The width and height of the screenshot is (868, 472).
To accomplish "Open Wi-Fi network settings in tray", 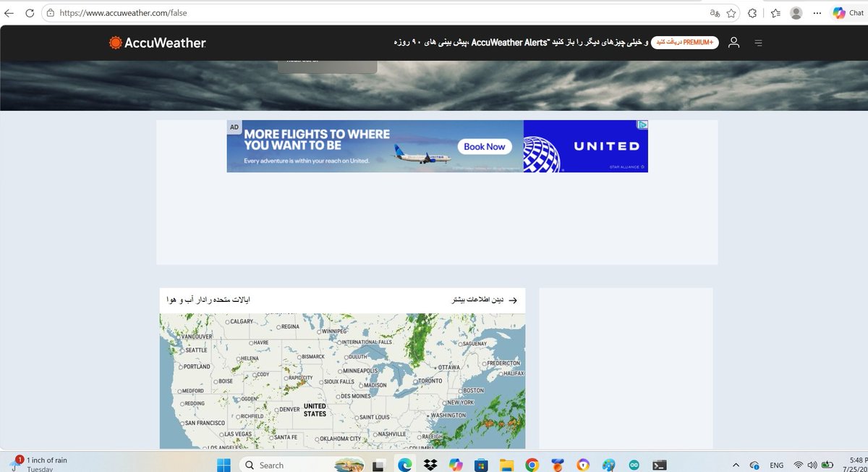I will coord(799,465).
